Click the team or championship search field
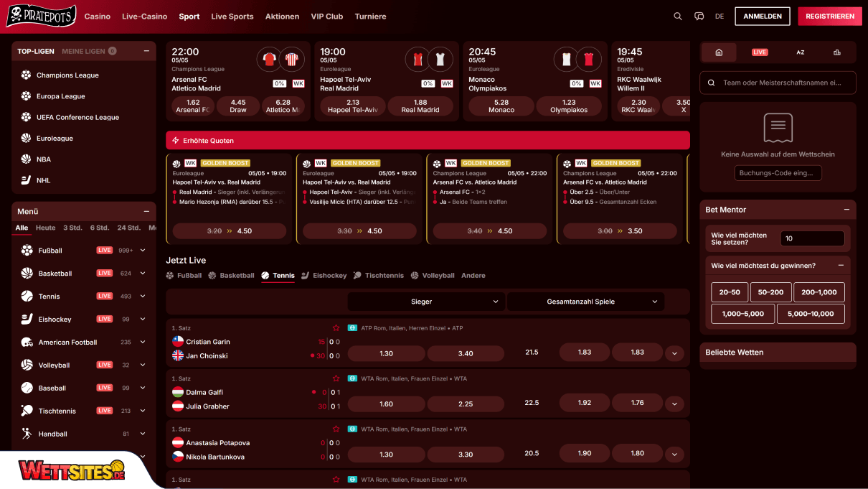Viewport: 868px width, 489px height. [x=778, y=83]
